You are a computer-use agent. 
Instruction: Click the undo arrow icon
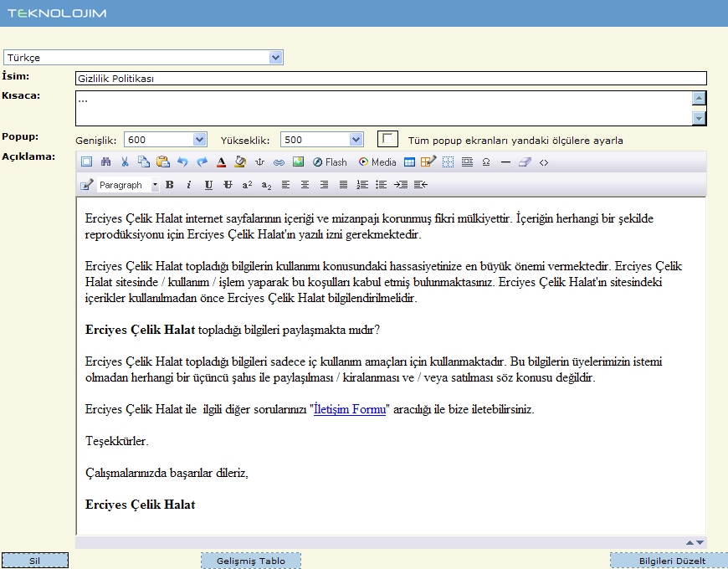pyautogui.click(x=182, y=162)
